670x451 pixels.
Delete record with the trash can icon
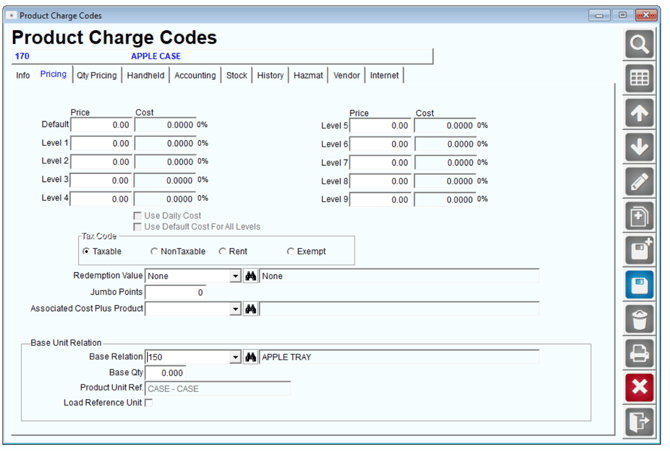pos(639,319)
